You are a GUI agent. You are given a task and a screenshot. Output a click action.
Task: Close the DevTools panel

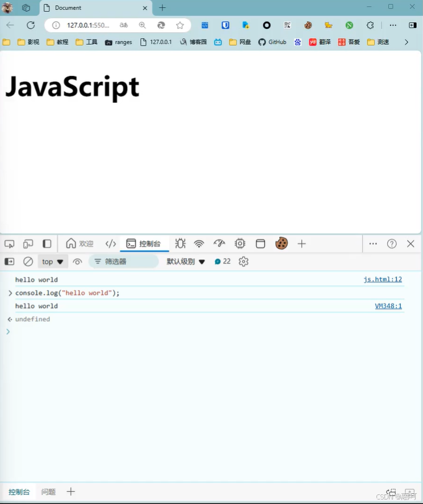(411, 243)
